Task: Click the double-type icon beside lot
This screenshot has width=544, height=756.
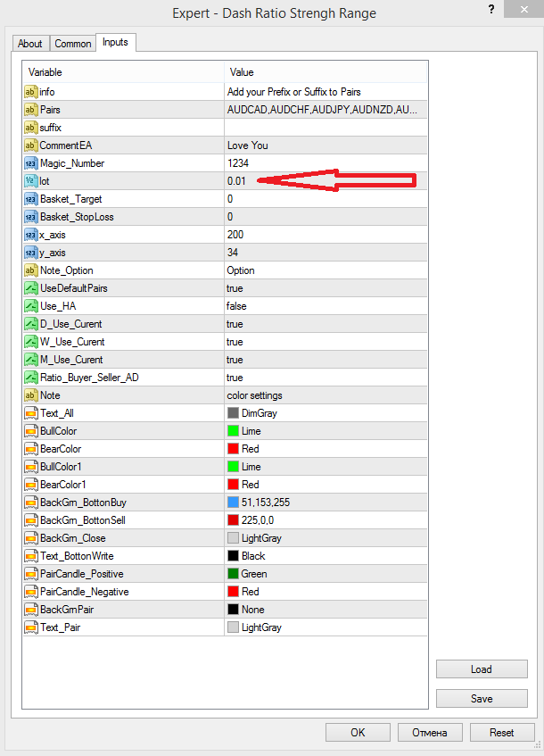Action: (30, 181)
